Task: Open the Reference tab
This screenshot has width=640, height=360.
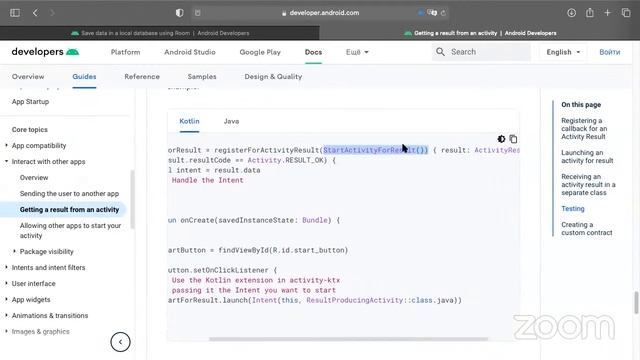Action: coord(142,76)
